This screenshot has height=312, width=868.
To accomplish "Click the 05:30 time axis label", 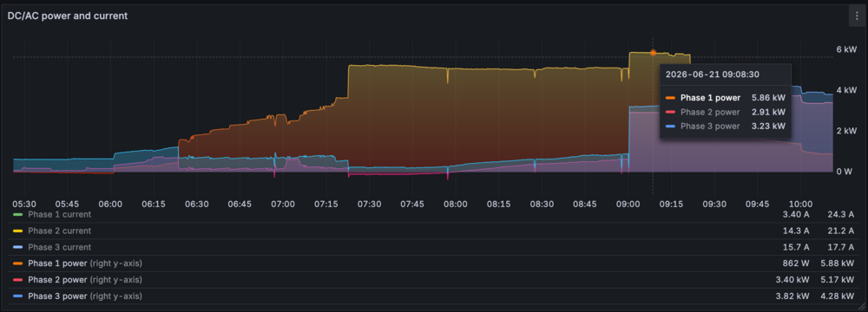I will point(23,205).
